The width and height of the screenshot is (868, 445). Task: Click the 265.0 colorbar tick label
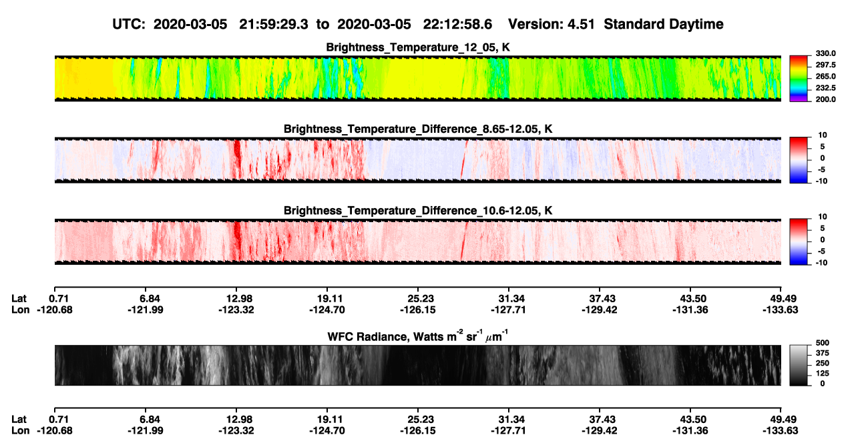[x=825, y=77]
